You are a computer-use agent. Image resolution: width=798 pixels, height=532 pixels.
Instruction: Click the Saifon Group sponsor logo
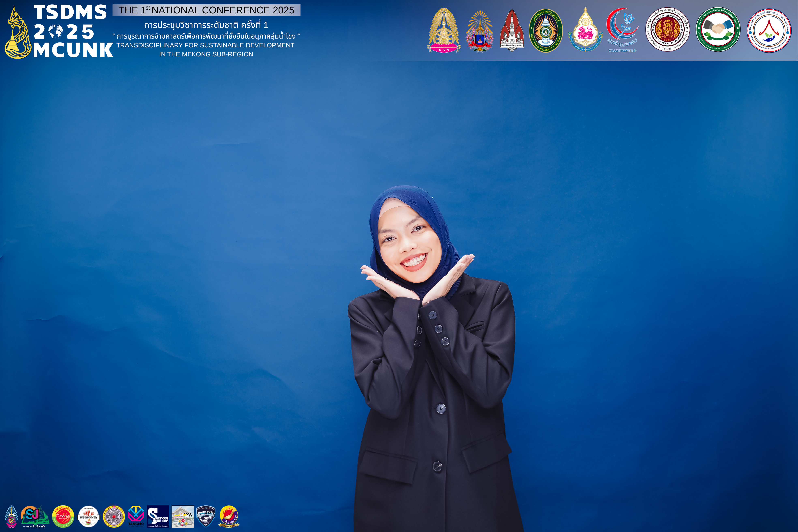click(158, 516)
